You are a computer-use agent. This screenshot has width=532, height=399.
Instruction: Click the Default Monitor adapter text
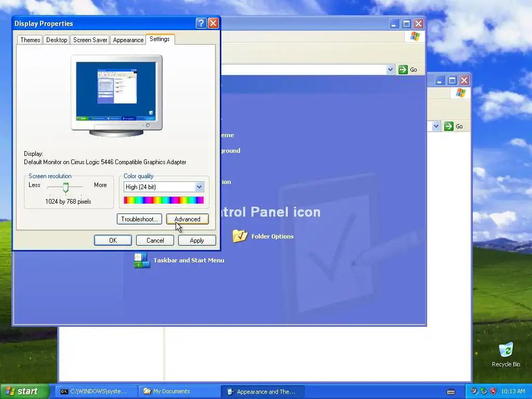point(105,162)
